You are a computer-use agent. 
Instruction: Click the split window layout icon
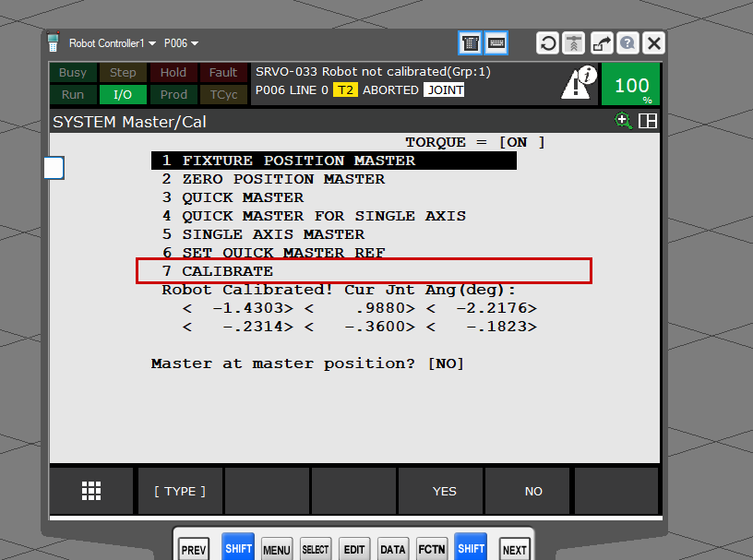coord(648,121)
